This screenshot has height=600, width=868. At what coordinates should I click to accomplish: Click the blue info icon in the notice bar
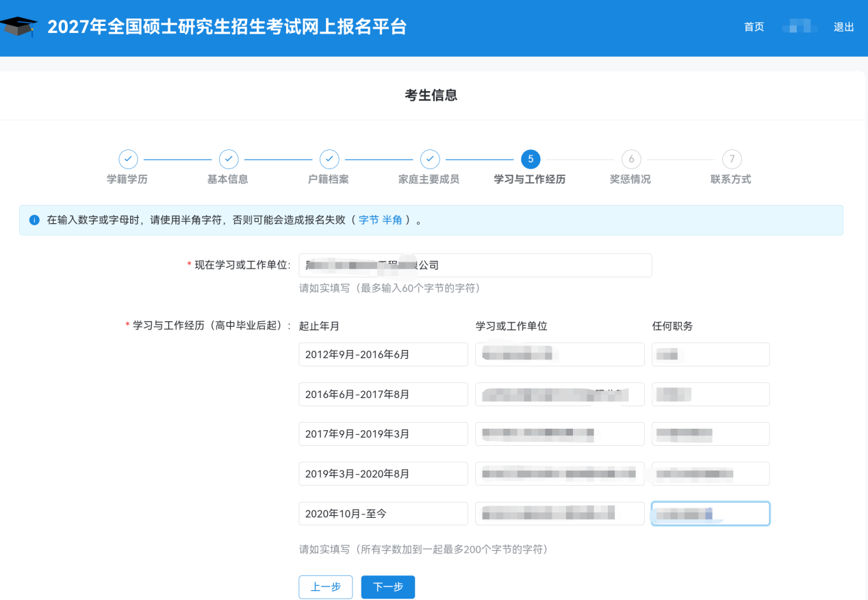coord(34,221)
